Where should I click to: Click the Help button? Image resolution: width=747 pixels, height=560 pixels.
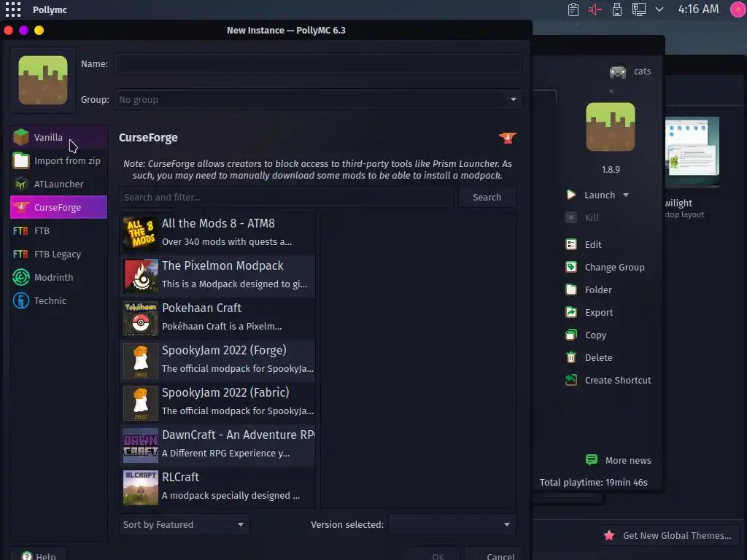[x=39, y=555]
